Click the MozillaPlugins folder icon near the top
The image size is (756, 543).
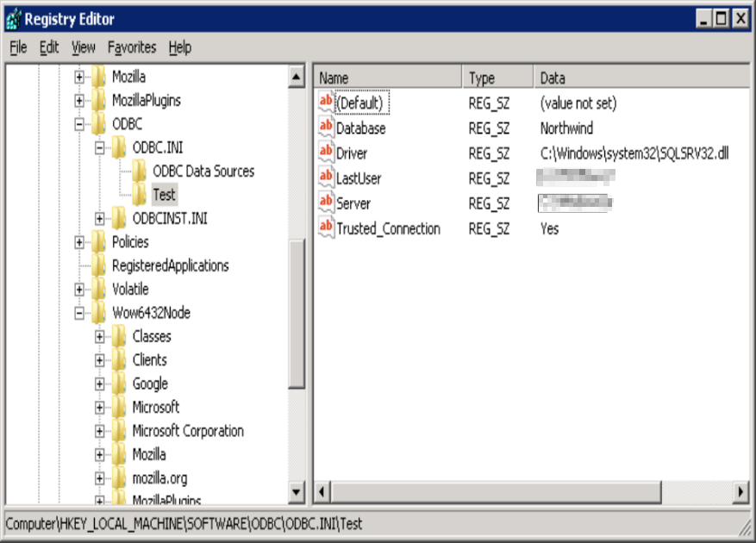[99, 100]
